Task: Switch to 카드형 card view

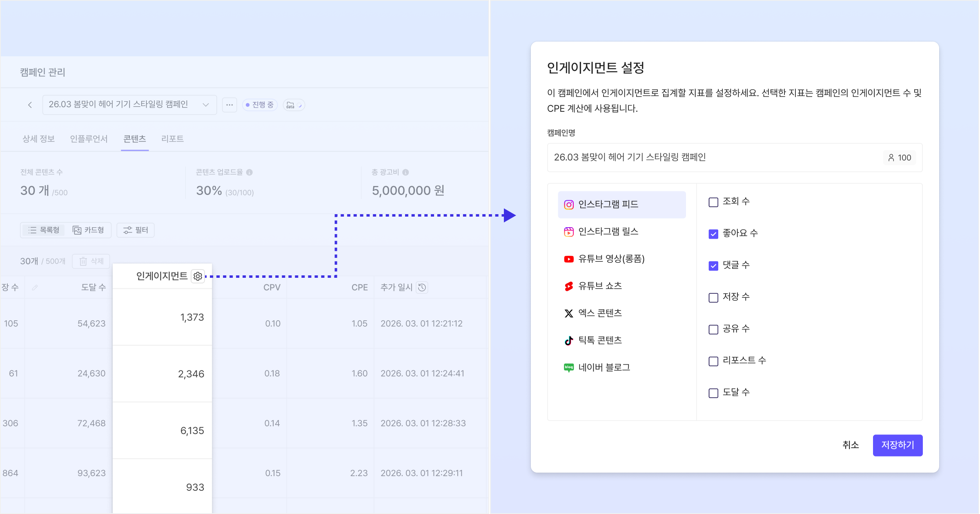Action: (89, 230)
